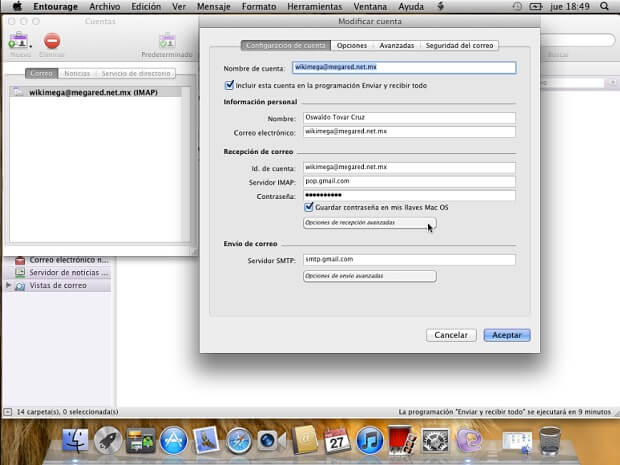Open the Formato menu
The image size is (620, 465).
pos(259,6)
